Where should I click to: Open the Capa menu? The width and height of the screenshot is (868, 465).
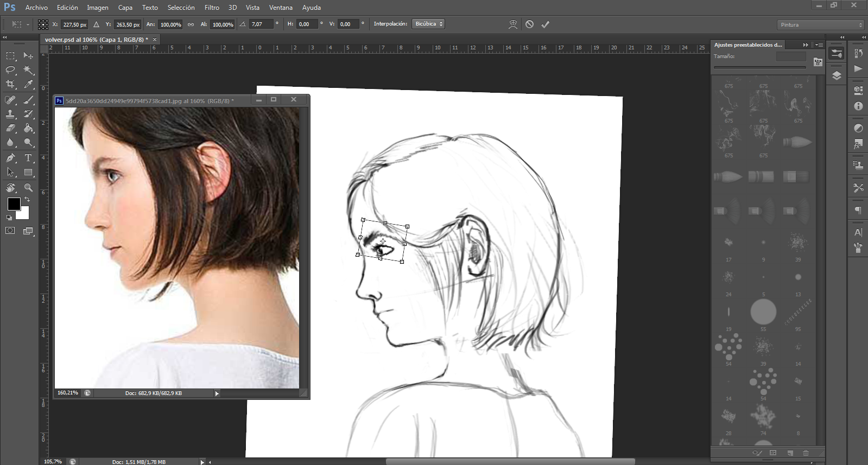coord(125,8)
